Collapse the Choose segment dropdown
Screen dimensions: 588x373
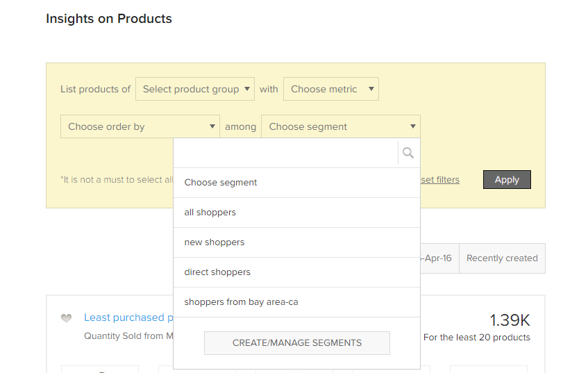pos(340,126)
